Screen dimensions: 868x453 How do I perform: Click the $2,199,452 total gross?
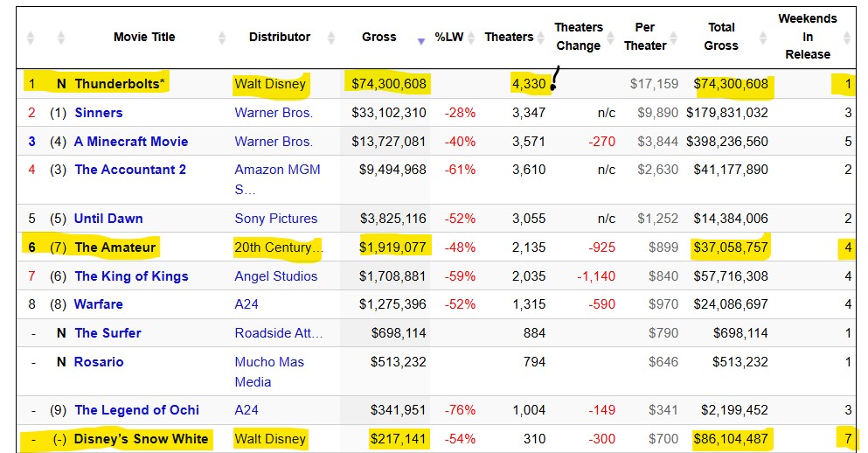coord(734,410)
